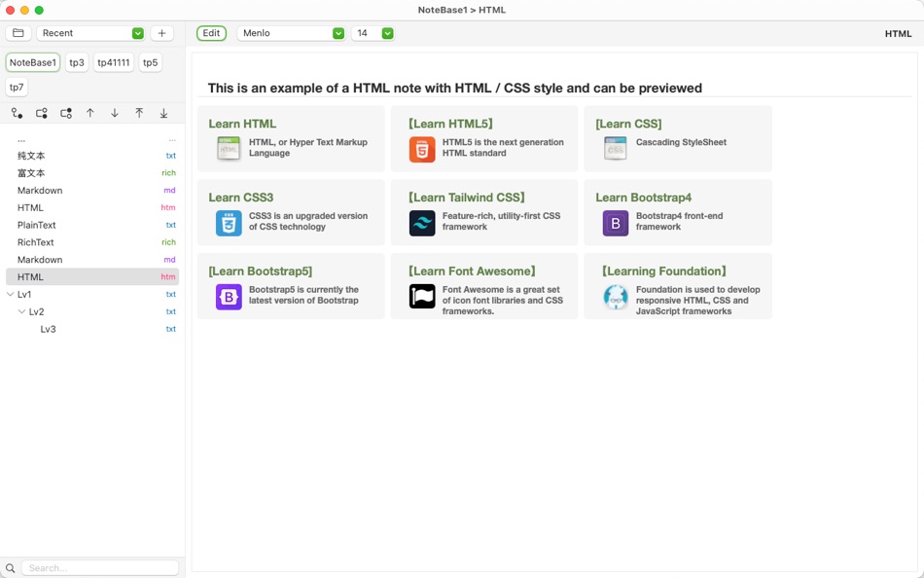Select the ellipsis row at list top
Viewport: 924px width, 578px height.
[92, 140]
